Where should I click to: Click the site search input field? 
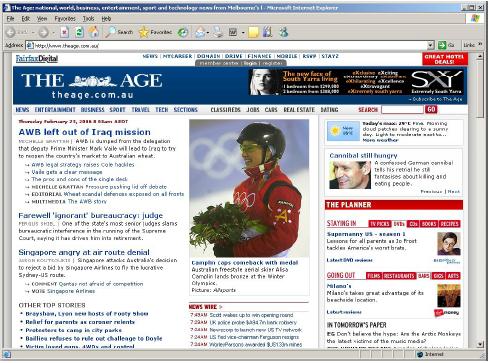[402, 110]
